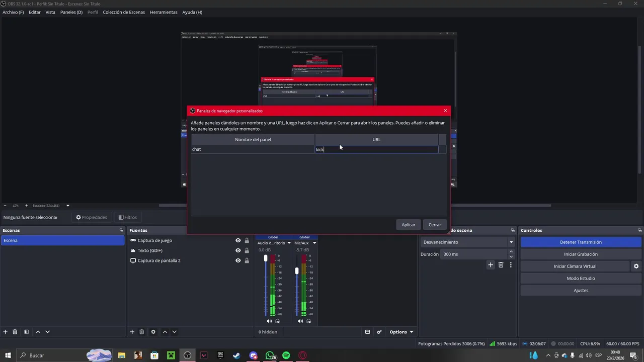
Task: Mute the Audio del escritorio speaker icon
Action: click(x=269, y=321)
